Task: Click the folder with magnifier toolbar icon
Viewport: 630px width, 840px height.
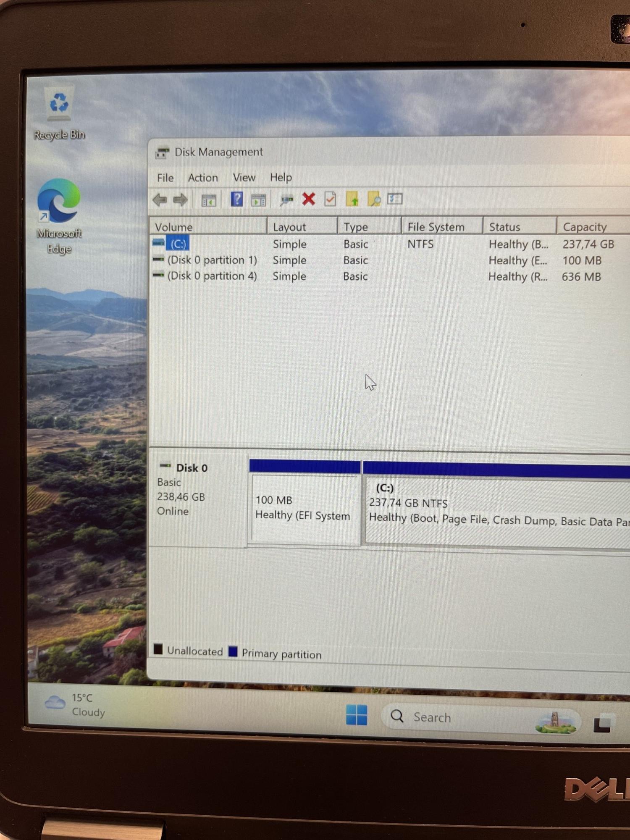Action: tap(374, 199)
